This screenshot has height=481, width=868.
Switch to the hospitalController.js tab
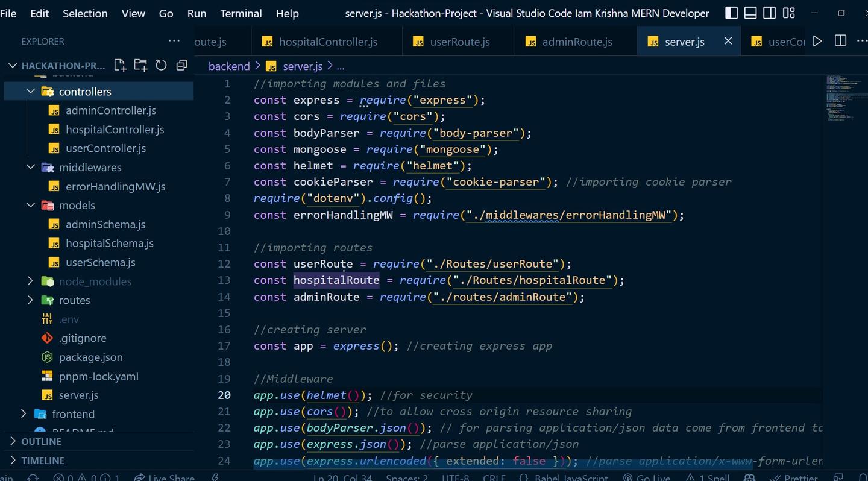[326, 42]
